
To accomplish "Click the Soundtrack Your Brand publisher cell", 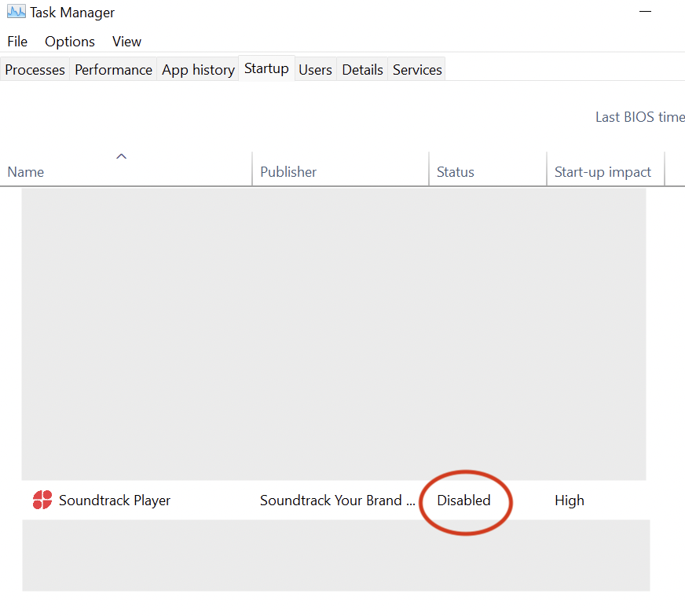I will [337, 500].
